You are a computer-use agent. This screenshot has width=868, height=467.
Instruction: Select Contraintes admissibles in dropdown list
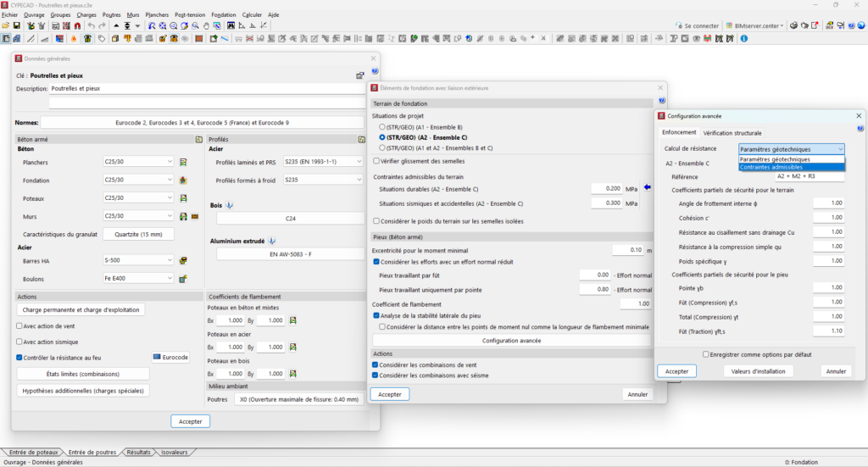point(792,167)
